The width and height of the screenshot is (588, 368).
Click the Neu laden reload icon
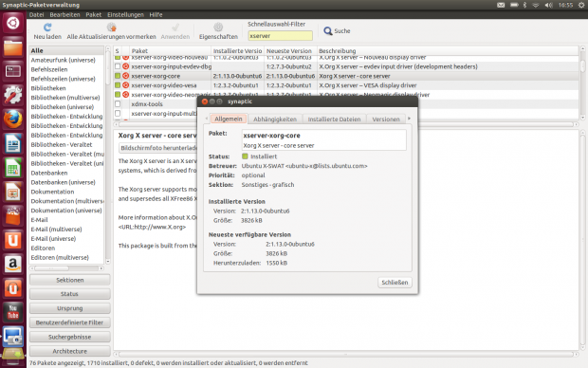tap(47, 27)
